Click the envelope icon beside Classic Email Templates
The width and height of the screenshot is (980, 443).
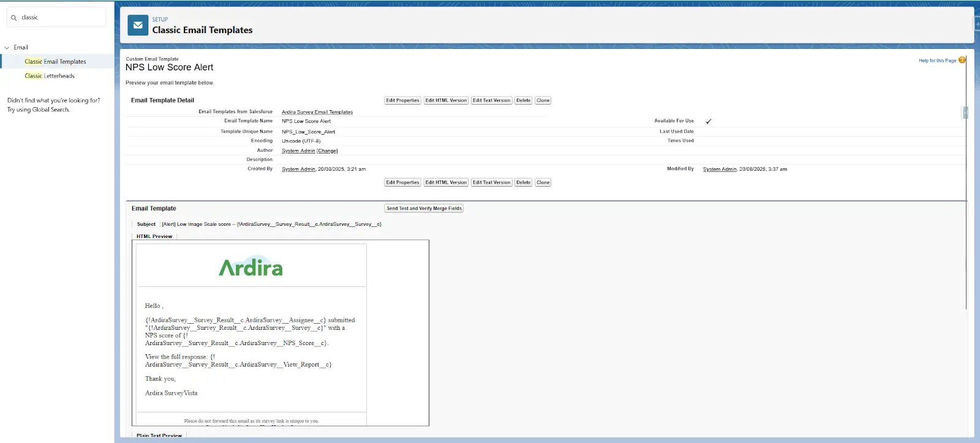coord(138,25)
